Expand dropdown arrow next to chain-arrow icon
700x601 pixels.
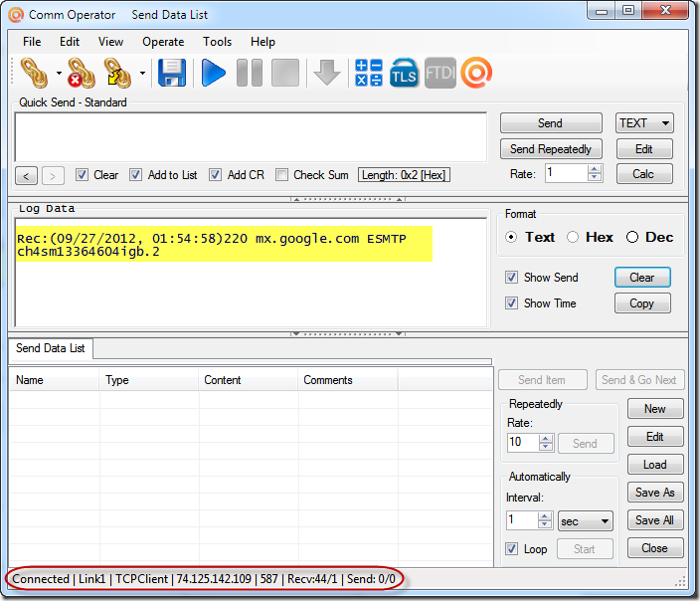(x=142, y=73)
